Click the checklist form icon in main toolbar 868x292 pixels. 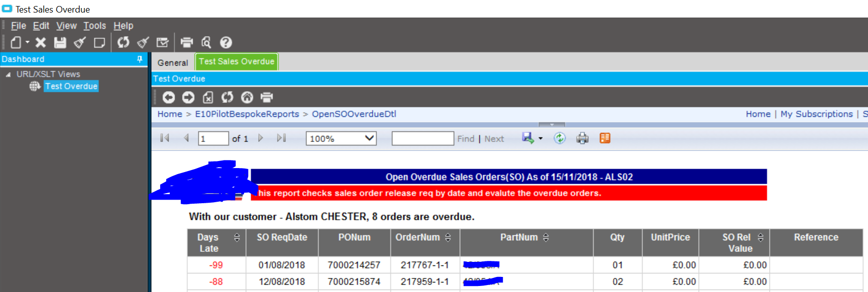coord(162,43)
